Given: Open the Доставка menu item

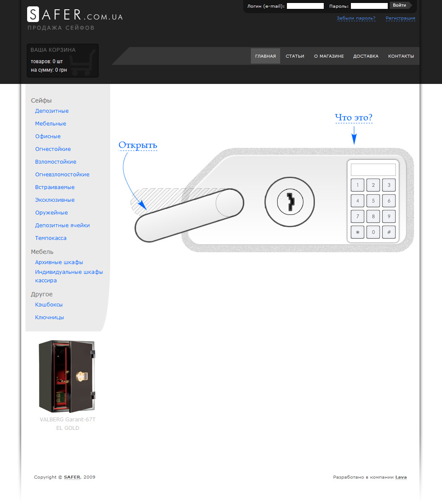Looking at the screenshot, I should (366, 56).
